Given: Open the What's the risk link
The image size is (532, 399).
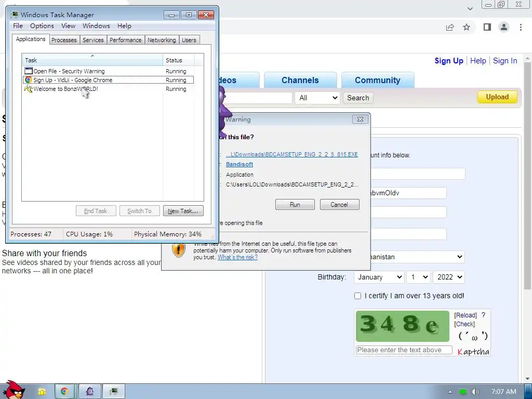Looking at the screenshot, I should tap(237, 257).
